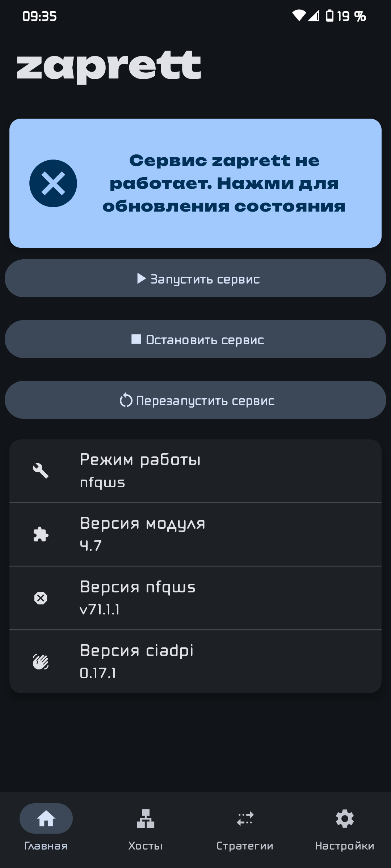
Task: Tap the Версия nfqws v71.1.1 entry
Action: click(195, 598)
